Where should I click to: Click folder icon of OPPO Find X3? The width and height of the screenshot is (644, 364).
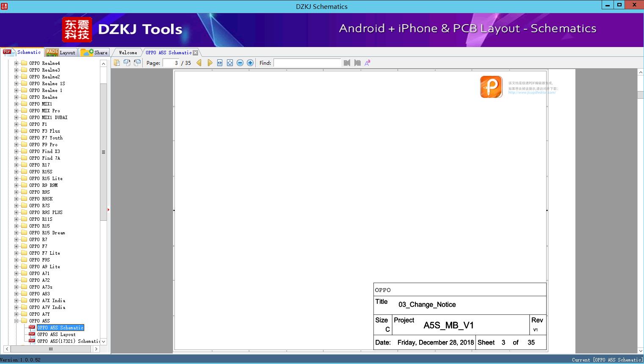(x=24, y=151)
